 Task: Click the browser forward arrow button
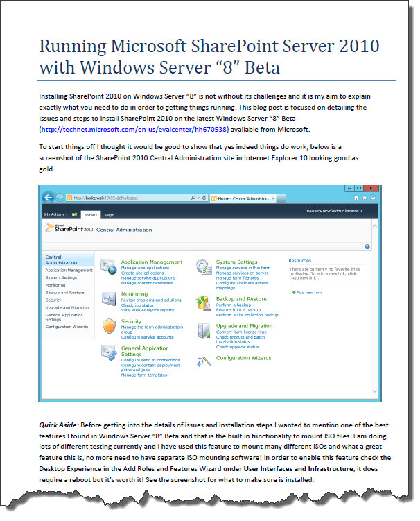click(x=60, y=198)
